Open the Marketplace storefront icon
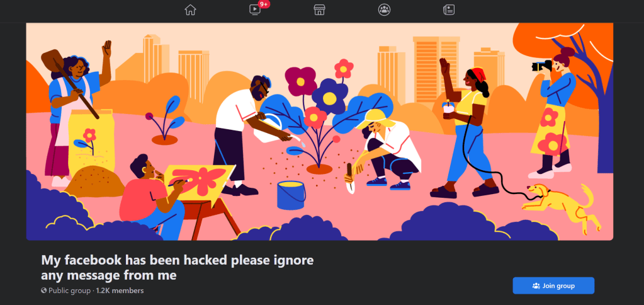The width and height of the screenshot is (644, 305). tap(320, 10)
